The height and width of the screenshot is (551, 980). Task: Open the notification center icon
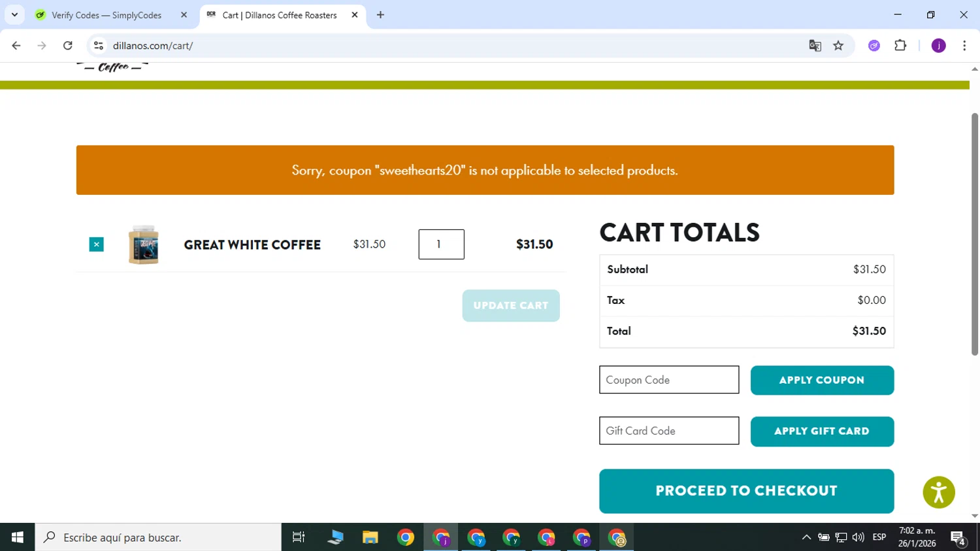click(x=958, y=538)
